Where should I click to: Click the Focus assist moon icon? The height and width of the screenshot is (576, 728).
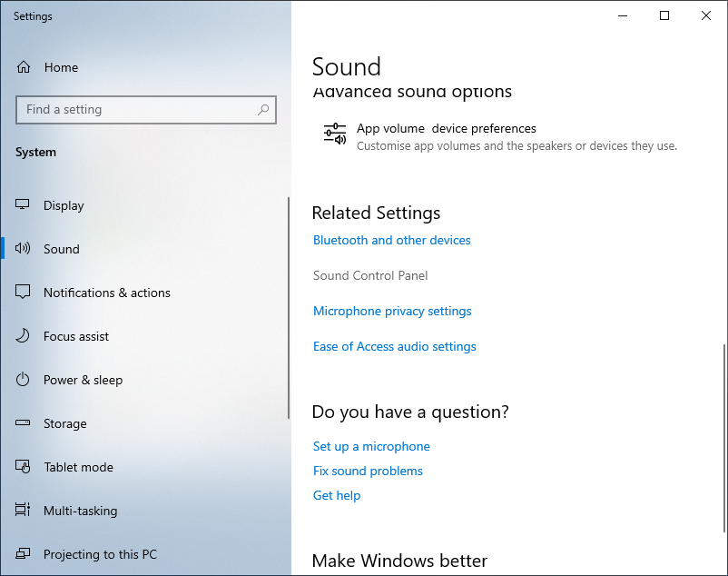(23, 335)
